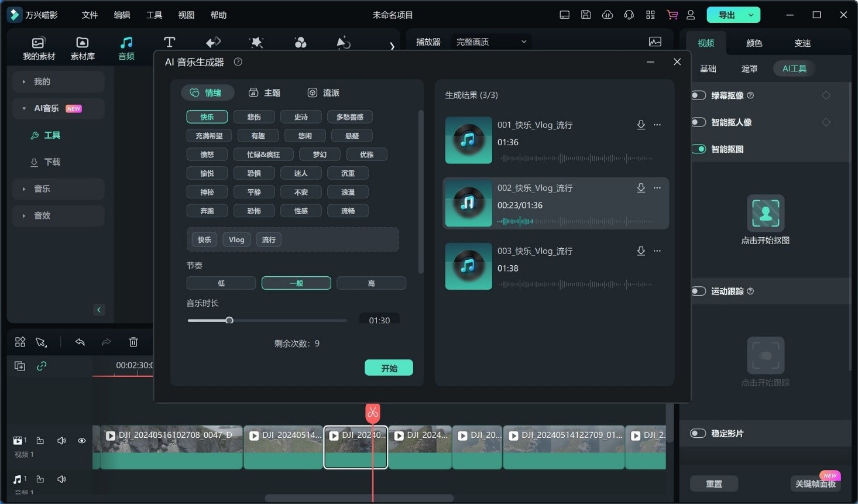Click the 重置 button
Image resolution: width=858 pixels, height=504 pixels.
[x=713, y=484]
